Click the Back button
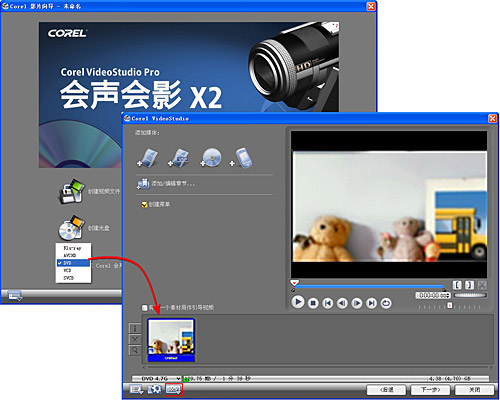Viewport: 500px width, 400px height. pos(386,390)
